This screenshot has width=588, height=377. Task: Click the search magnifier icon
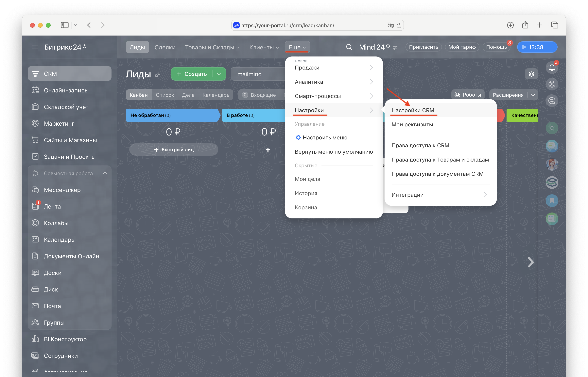click(349, 47)
